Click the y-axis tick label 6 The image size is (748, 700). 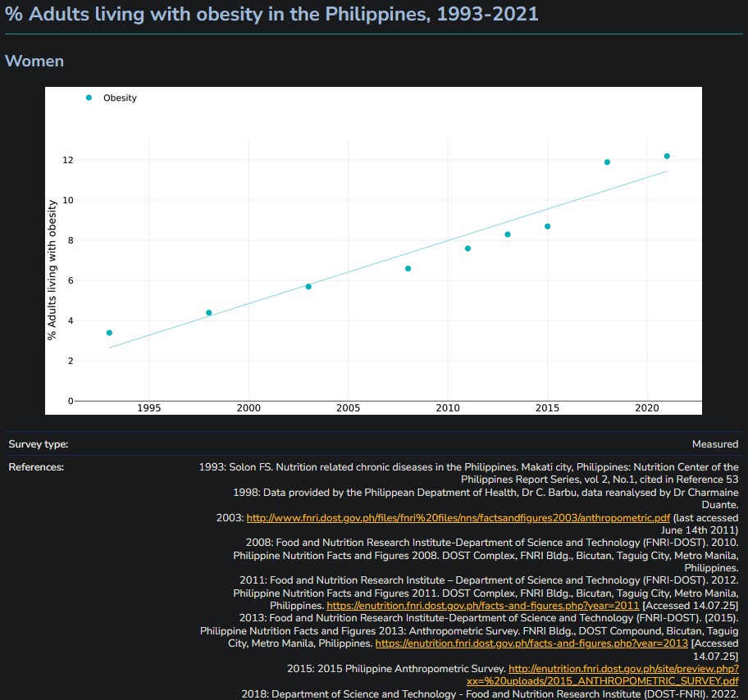(x=71, y=280)
